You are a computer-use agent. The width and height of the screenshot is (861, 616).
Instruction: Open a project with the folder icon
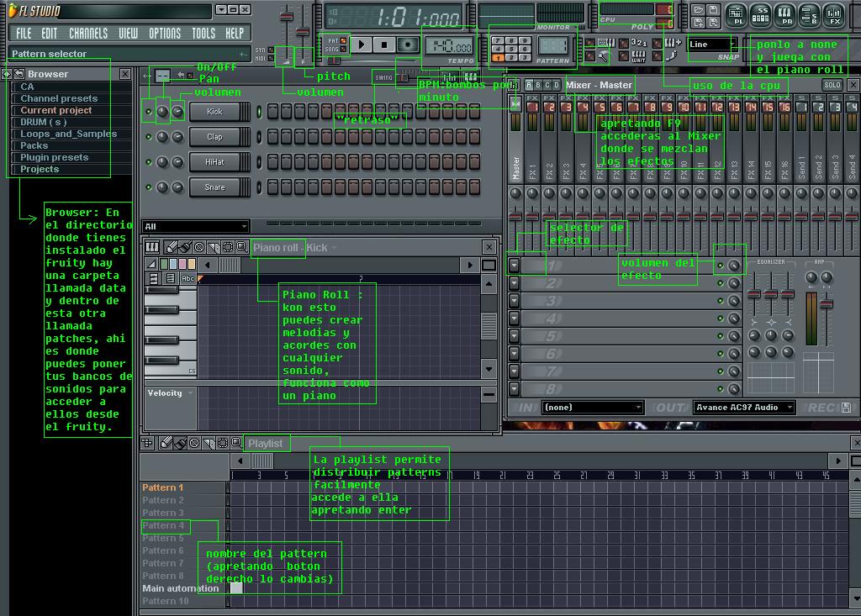pyautogui.click(x=699, y=10)
